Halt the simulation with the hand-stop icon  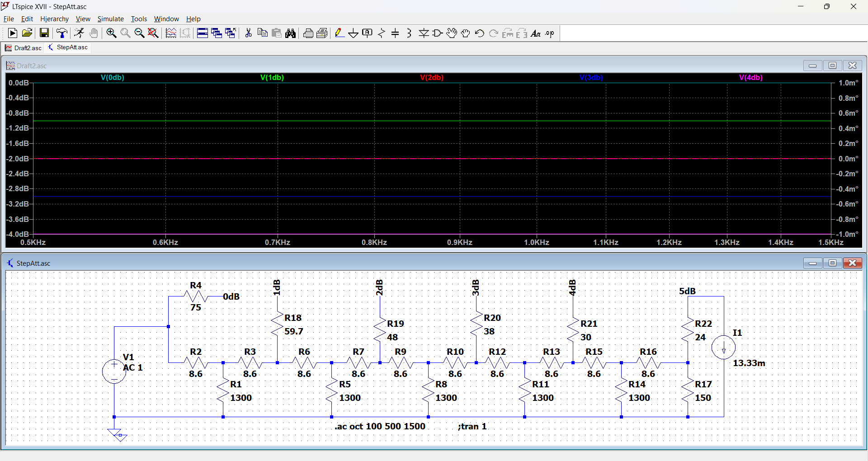tap(94, 33)
